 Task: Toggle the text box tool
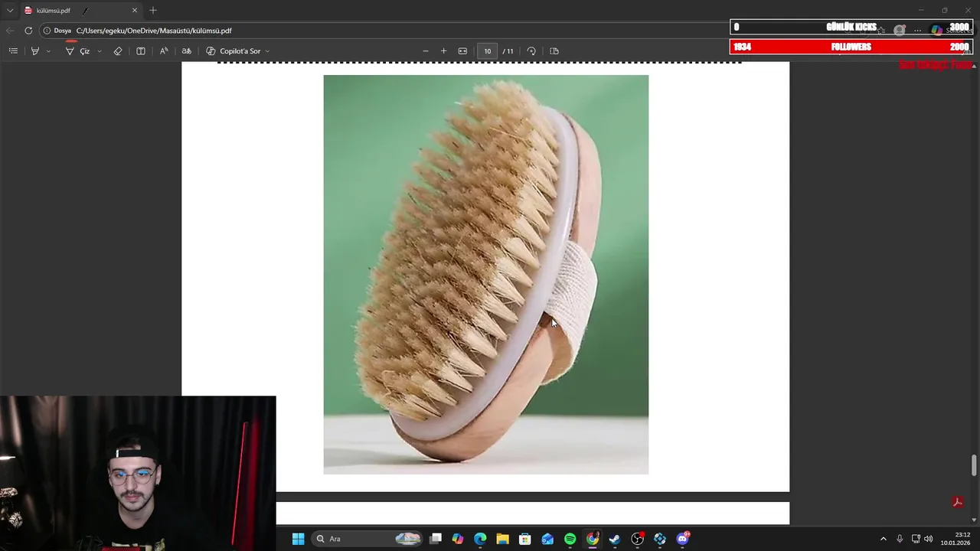coord(141,51)
